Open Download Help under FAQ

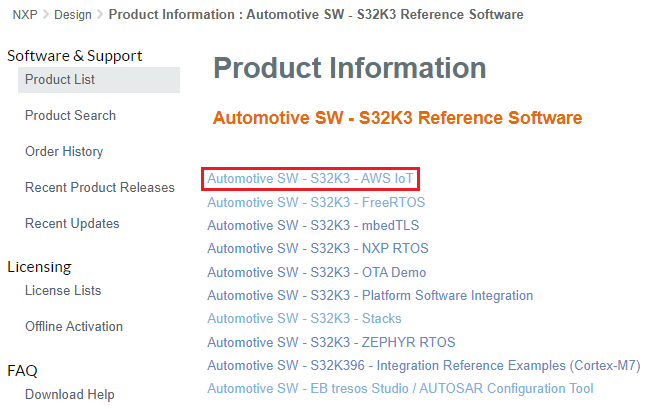tap(70, 395)
